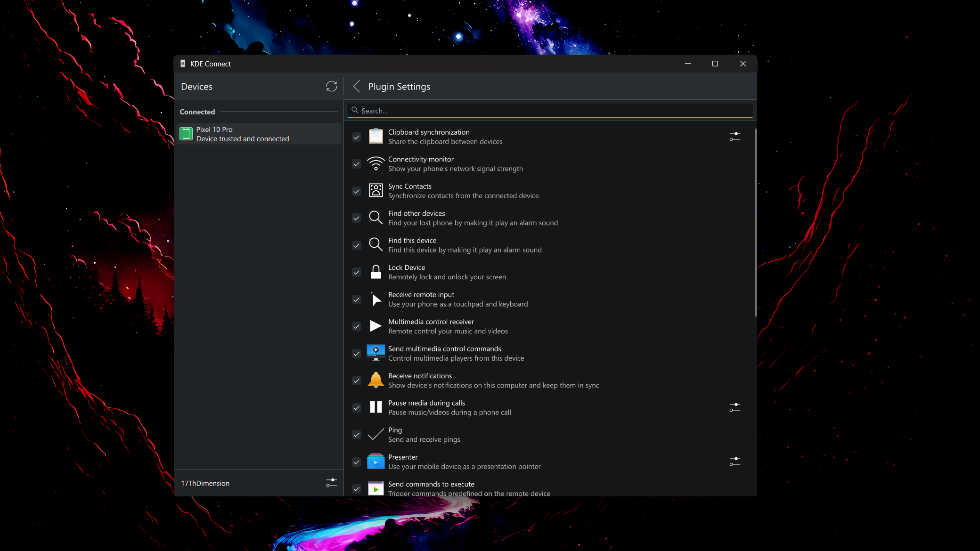Click the Send commands to execute icon
This screenshot has width=980, height=551.
coord(376,489)
